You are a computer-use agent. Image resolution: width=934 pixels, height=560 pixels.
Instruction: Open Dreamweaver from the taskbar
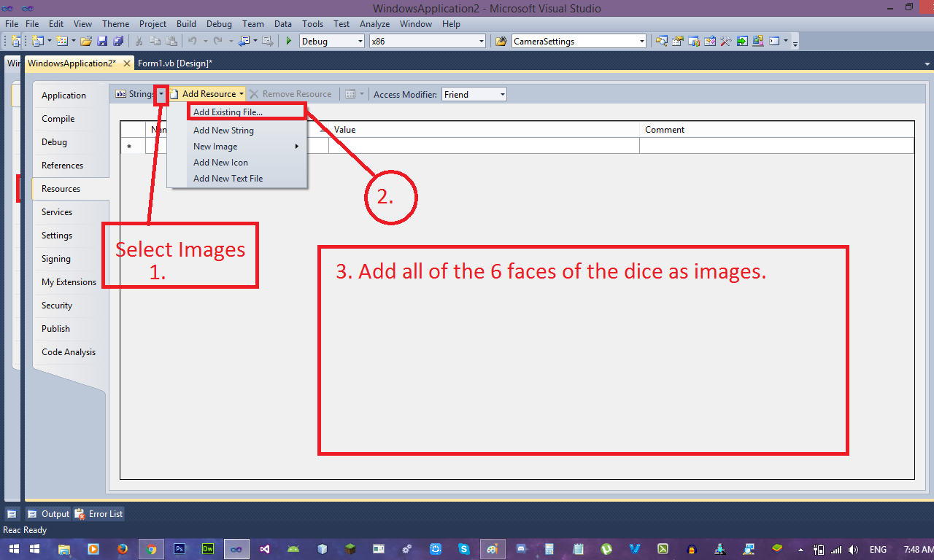[x=208, y=549]
